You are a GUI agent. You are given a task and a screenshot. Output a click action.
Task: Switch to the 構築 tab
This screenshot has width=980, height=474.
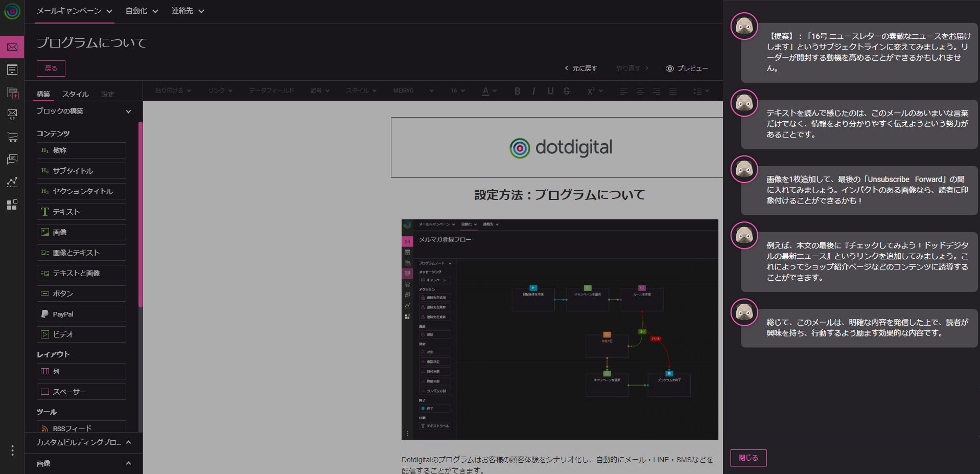[x=43, y=94]
